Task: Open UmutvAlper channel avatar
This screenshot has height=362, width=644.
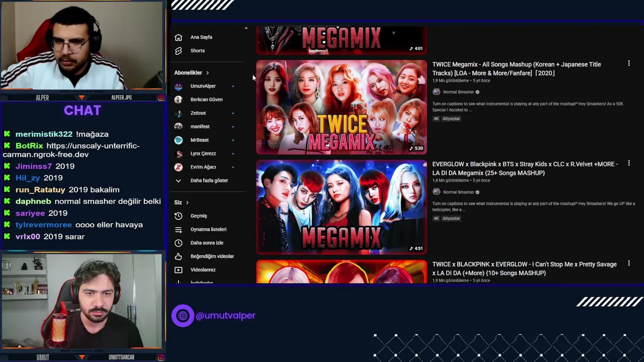Action: click(x=178, y=86)
